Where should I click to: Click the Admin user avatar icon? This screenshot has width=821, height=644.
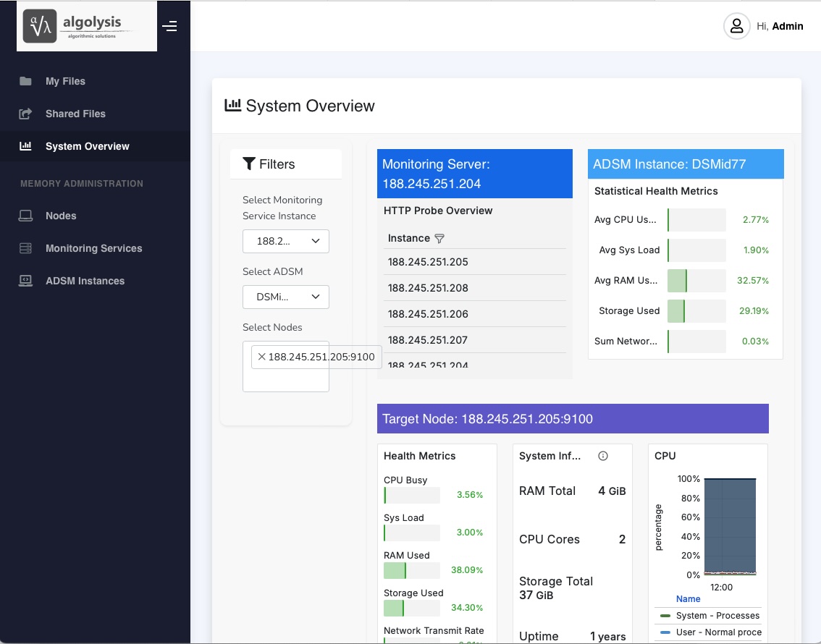[x=736, y=26]
